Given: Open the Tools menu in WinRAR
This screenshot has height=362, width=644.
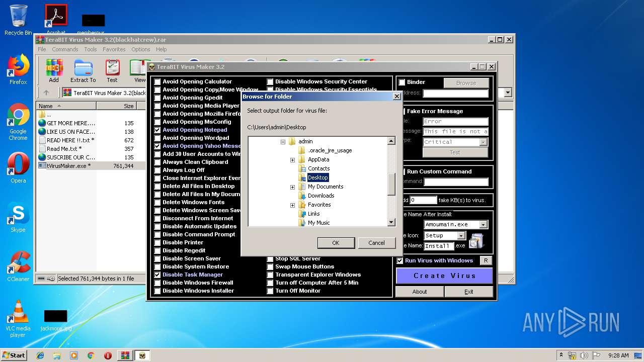Looking at the screenshot, I should [91, 49].
